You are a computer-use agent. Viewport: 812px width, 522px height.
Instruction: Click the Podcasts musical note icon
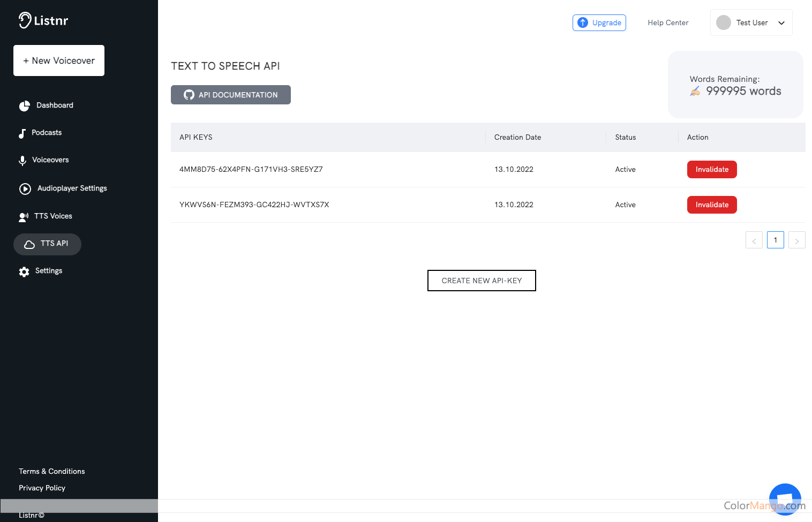coord(22,132)
